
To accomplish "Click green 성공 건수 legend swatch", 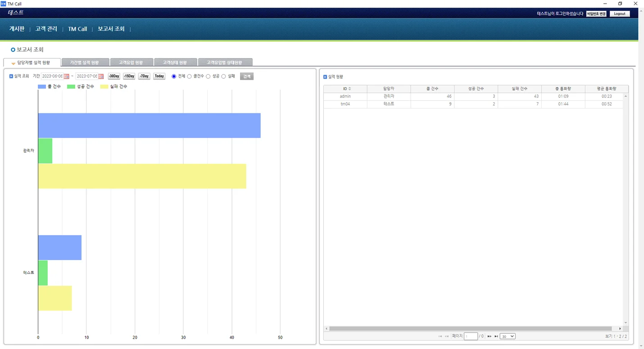I will click(x=71, y=86).
